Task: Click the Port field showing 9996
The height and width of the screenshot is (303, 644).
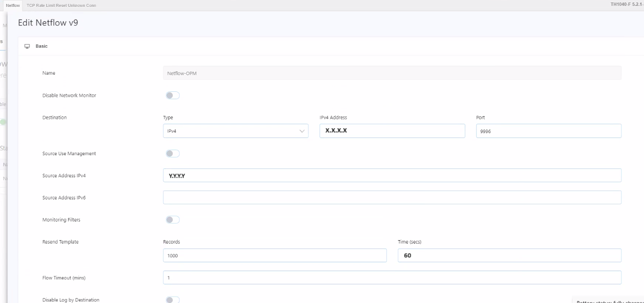Action: coord(548,131)
